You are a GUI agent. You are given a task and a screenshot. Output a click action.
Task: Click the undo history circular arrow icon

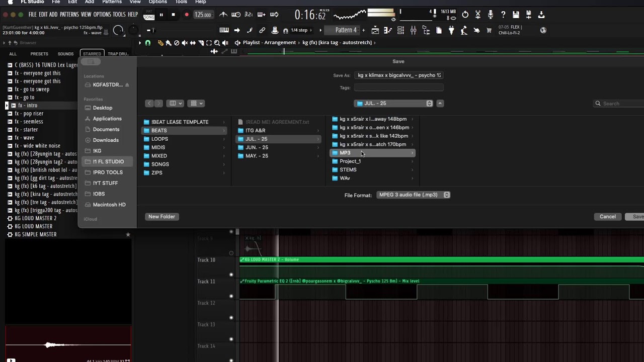point(465,15)
